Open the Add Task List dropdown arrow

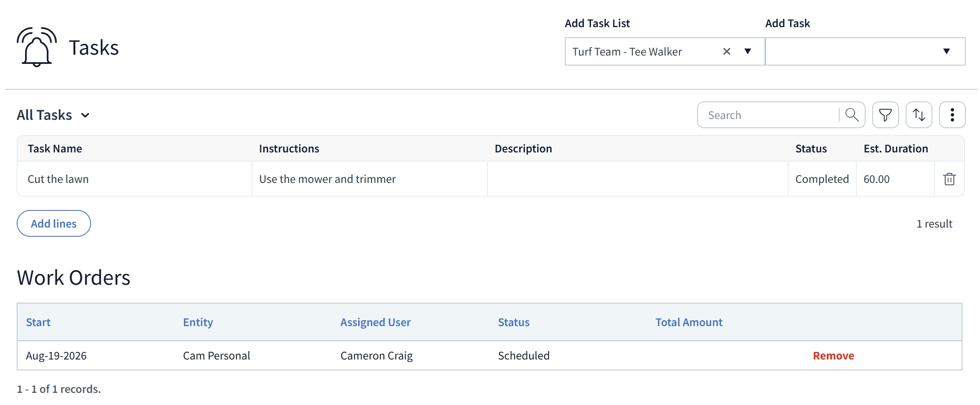point(748,51)
